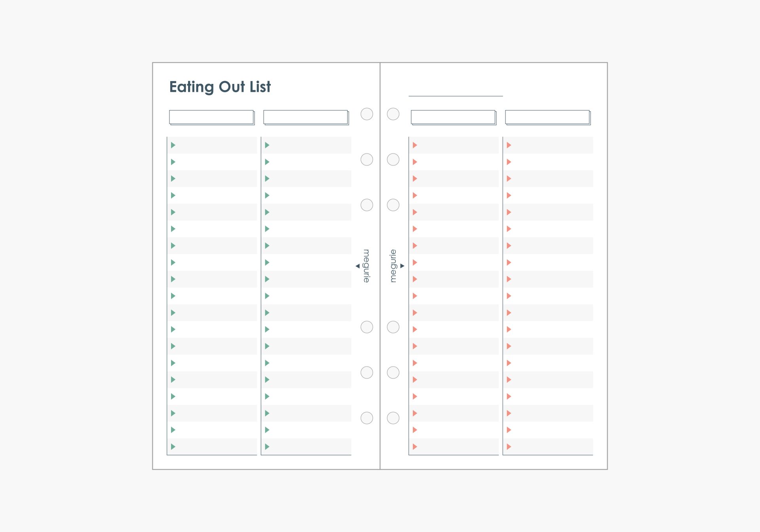
Task: Click the top binder hole on the right page
Action: 393,114
